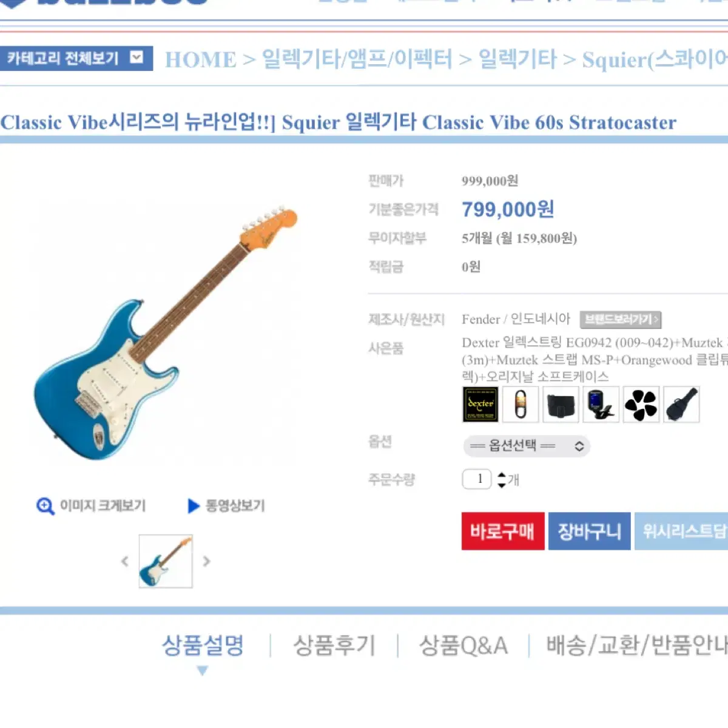728x728 pixels.
Task: Click the soft case gift icon
Action: (681, 404)
